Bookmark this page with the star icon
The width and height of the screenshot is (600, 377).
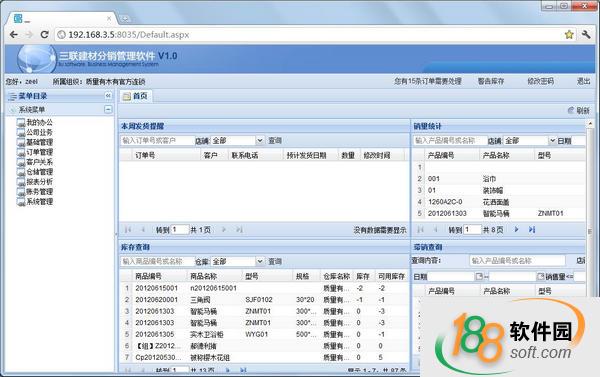coord(569,35)
